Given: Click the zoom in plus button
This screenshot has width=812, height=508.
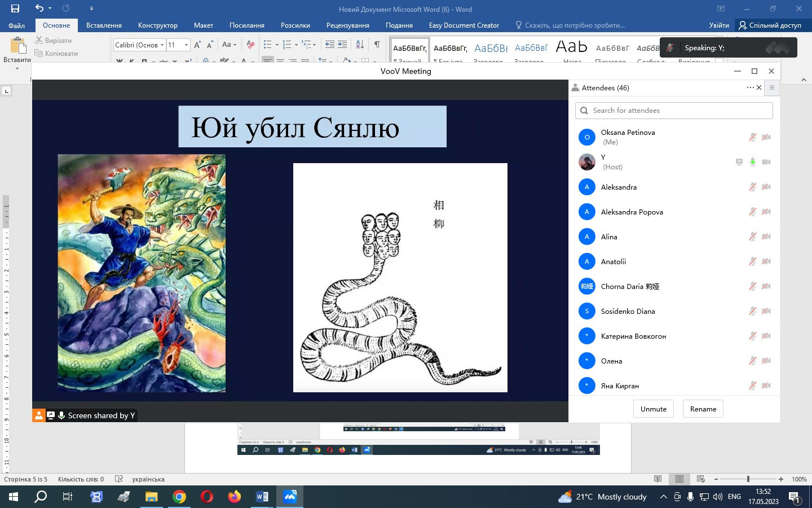Looking at the screenshot, I should point(781,479).
